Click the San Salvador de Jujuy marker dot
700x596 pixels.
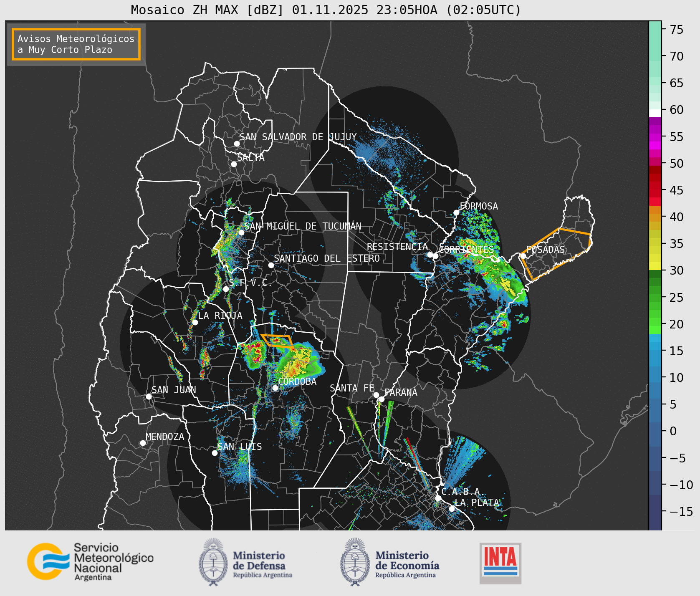click(237, 144)
